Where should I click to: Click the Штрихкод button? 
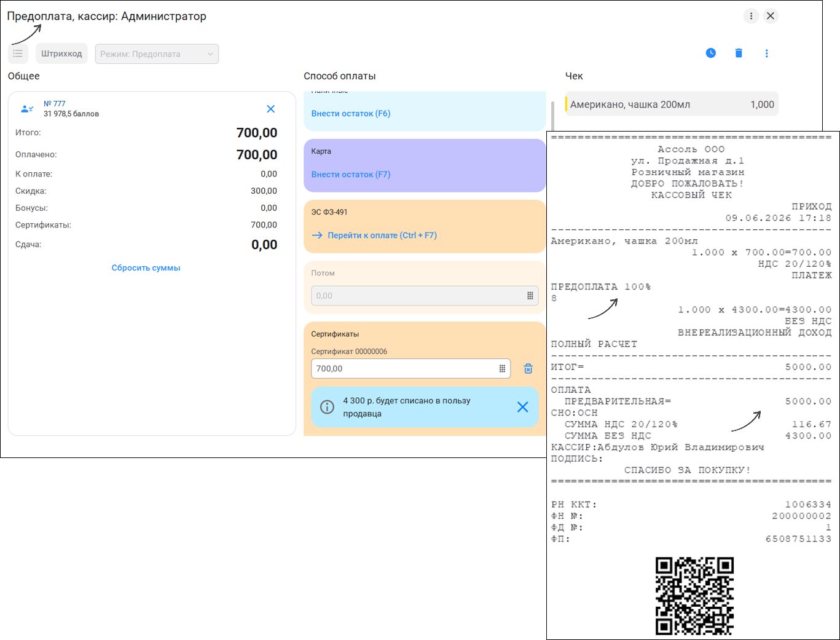(61, 53)
